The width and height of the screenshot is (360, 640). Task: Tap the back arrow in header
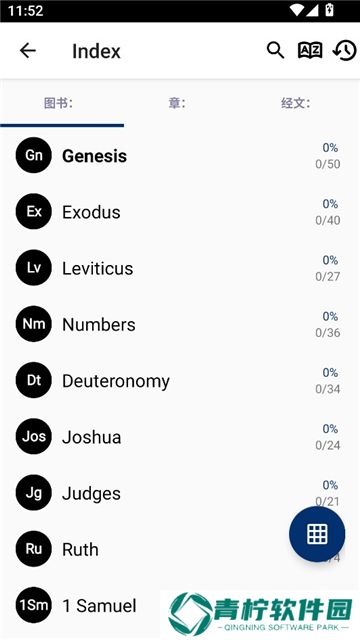pos(28,51)
